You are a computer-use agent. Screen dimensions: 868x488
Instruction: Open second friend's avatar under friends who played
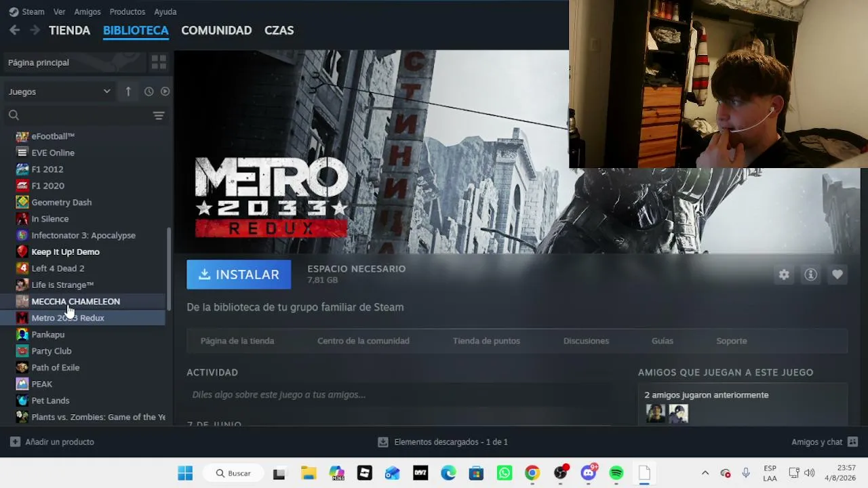click(x=679, y=413)
